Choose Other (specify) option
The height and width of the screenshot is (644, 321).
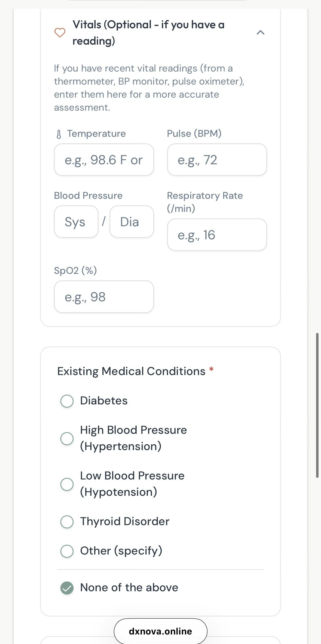point(67,551)
